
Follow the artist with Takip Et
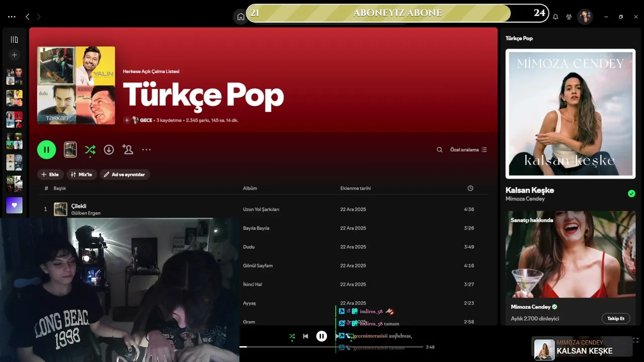(x=616, y=318)
